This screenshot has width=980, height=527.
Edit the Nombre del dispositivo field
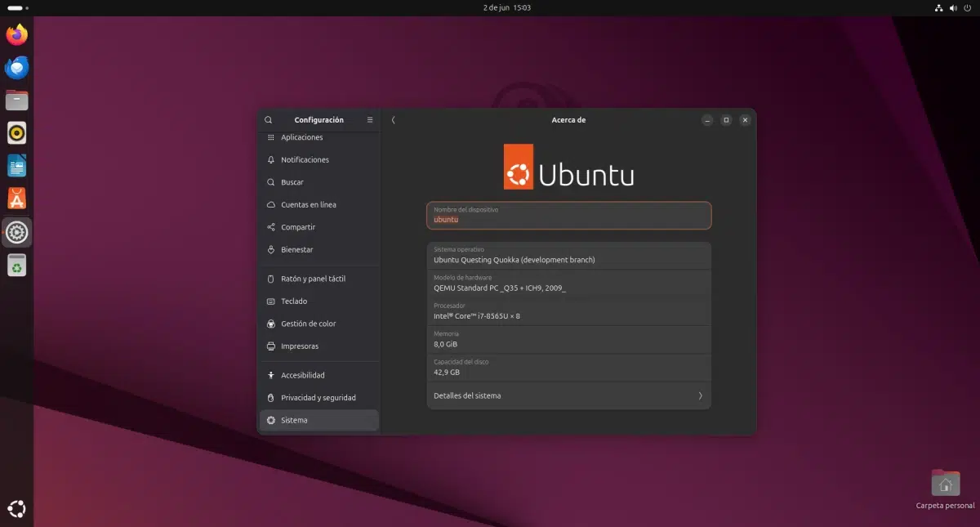tap(568, 215)
